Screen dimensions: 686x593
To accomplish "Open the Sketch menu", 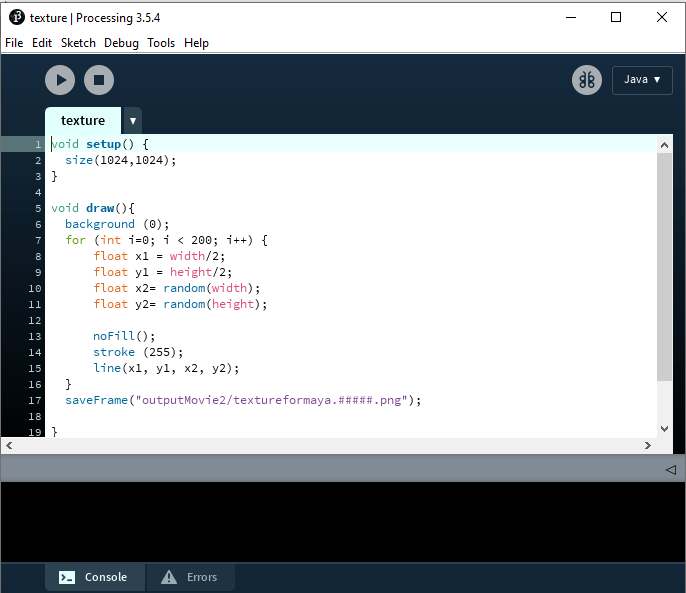I will click(78, 43).
